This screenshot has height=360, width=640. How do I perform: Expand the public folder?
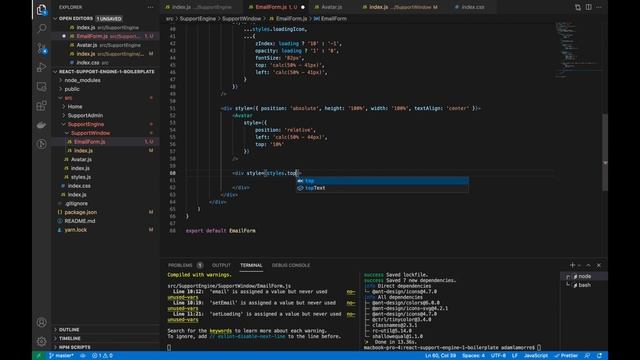click(72, 89)
